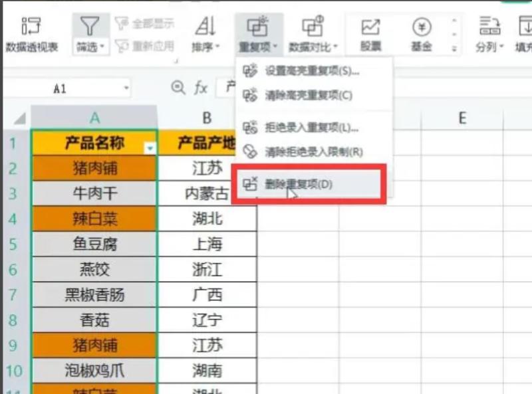Expand the 筛选 dropdown arrow
Image resolution: width=532 pixels, height=394 pixels.
pyautogui.click(x=102, y=46)
